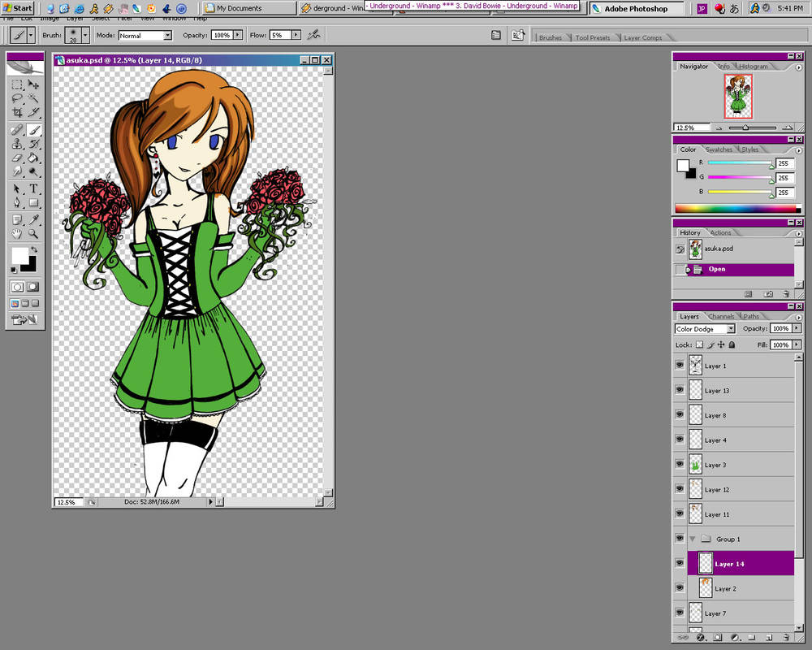Toggle lock all in Layers panel
812x650 pixels.
coord(732,344)
